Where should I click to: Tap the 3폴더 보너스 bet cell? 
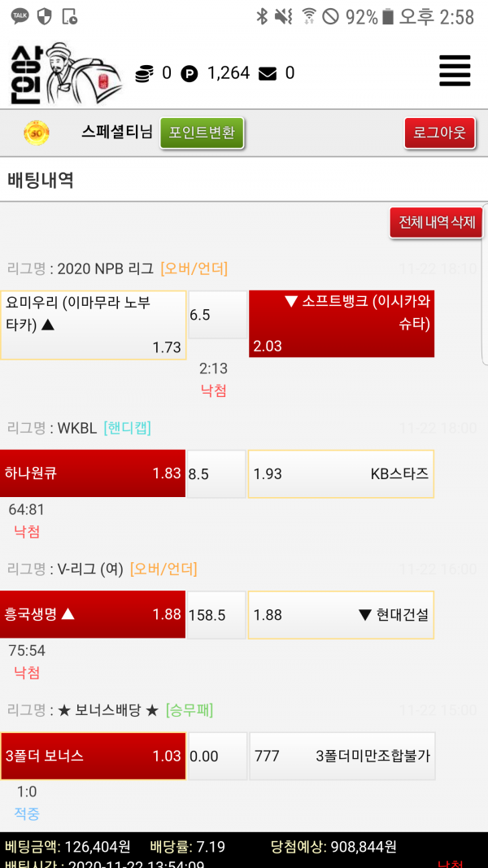pyautogui.click(x=93, y=756)
